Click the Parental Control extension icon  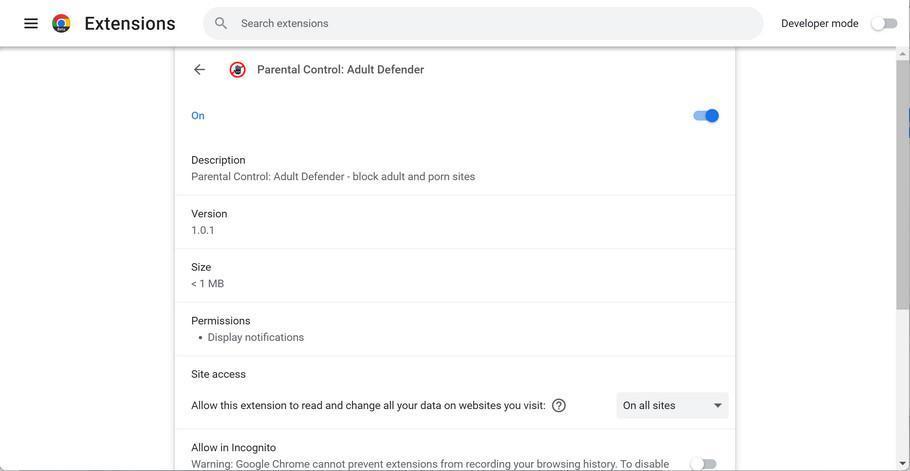click(x=237, y=70)
